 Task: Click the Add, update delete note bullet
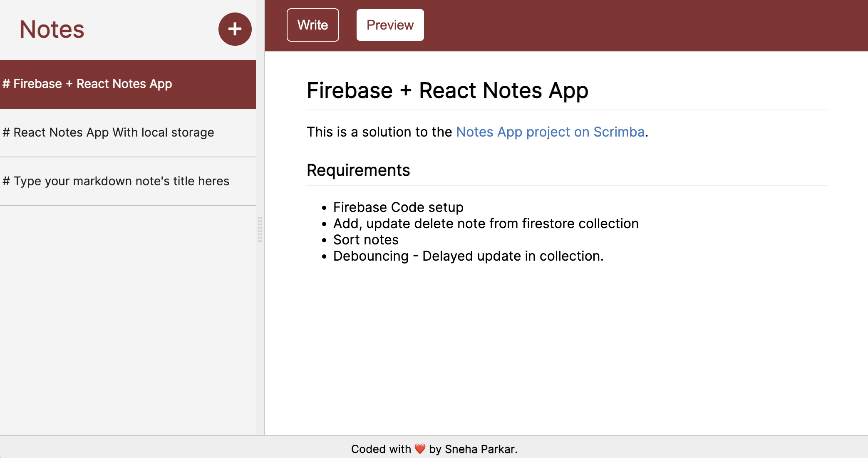486,224
